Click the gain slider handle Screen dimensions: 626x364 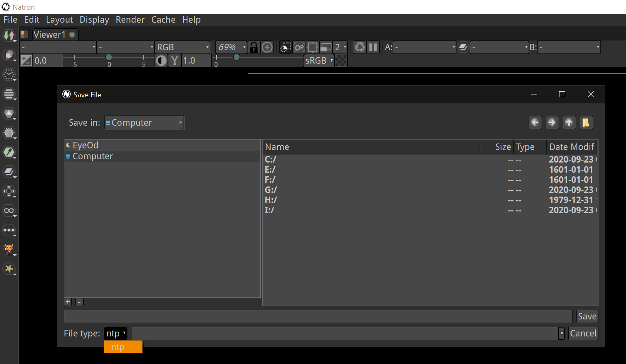click(x=109, y=58)
